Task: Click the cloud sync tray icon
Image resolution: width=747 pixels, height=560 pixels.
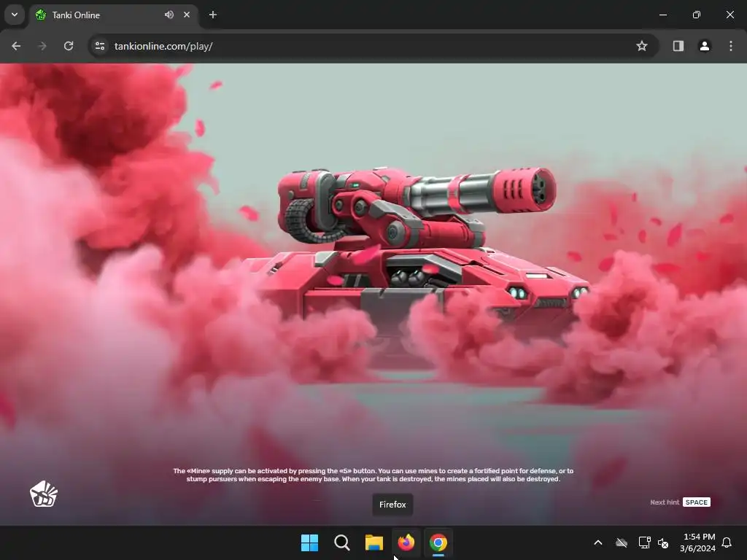Action: point(622,542)
